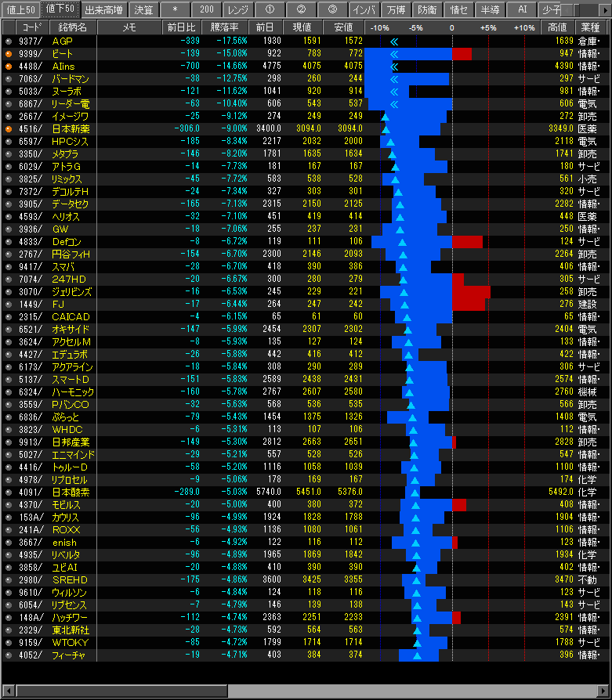Click the round marker beside 3825 リミックス

pyautogui.click(x=9, y=179)
